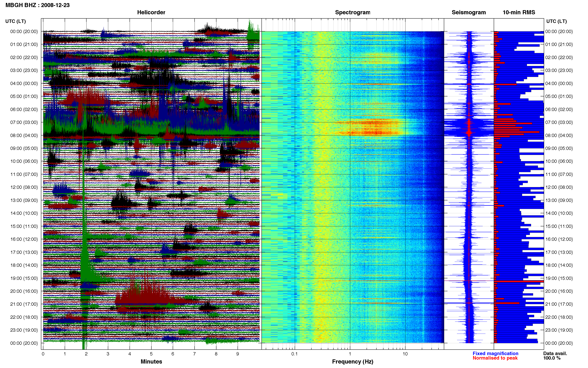Select the 'Helicorder' panel heading

pyautogui.click(x=151, y=12)
